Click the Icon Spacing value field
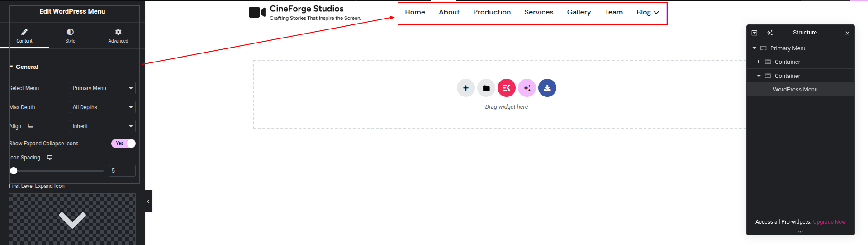The height and width of the screenshot is (245, 868). click(122, 171)
